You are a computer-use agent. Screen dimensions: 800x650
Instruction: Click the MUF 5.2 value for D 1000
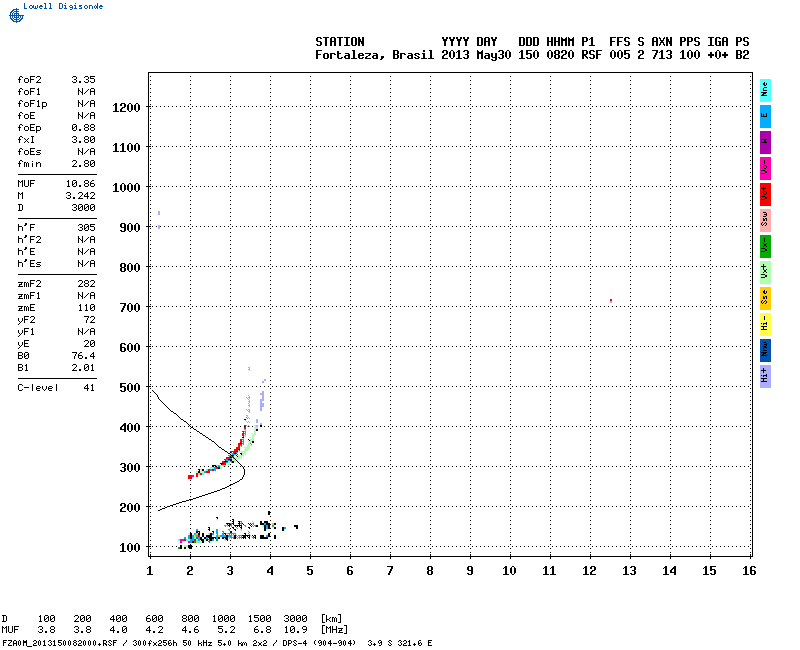click(227, 630)
